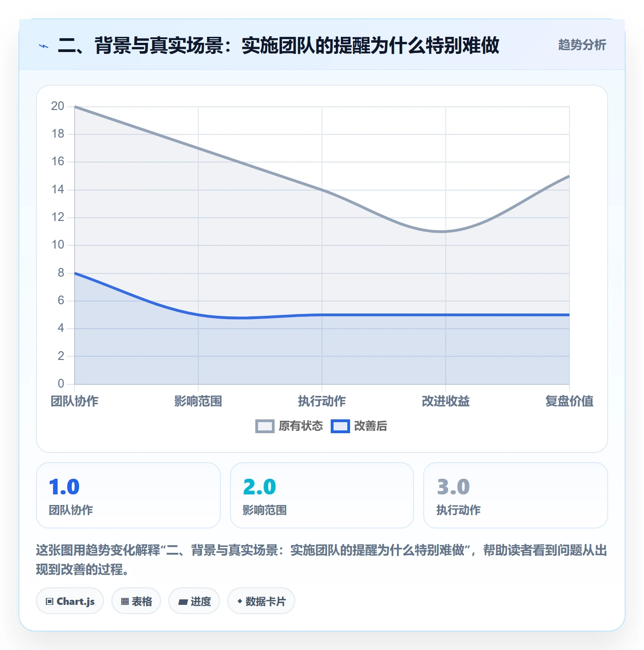Click the 改善后 legend label
Screen dimensions: 644x650
coord(370,426)
